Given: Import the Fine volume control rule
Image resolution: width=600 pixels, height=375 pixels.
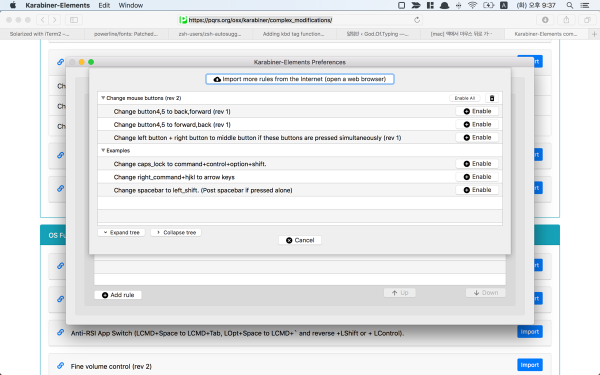Looking at the screenshot, I should point(530,365).
